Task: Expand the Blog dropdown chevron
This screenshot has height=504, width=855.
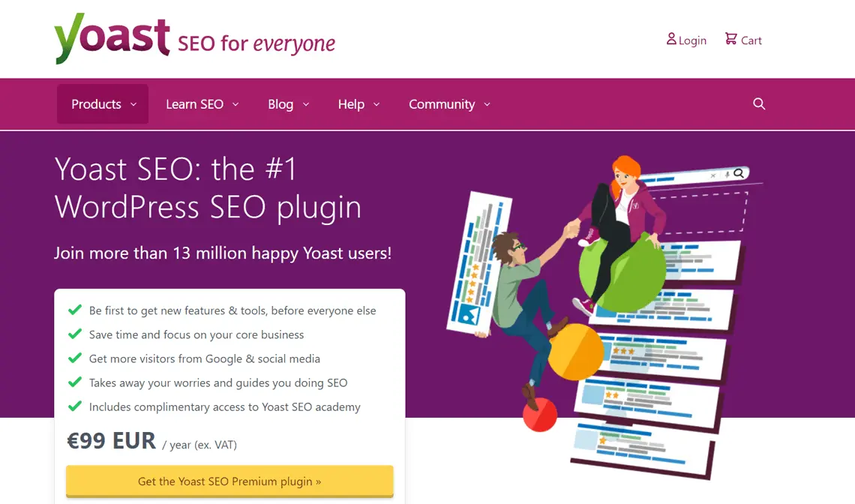Action: pyautogui.click(x=306, y=104)
